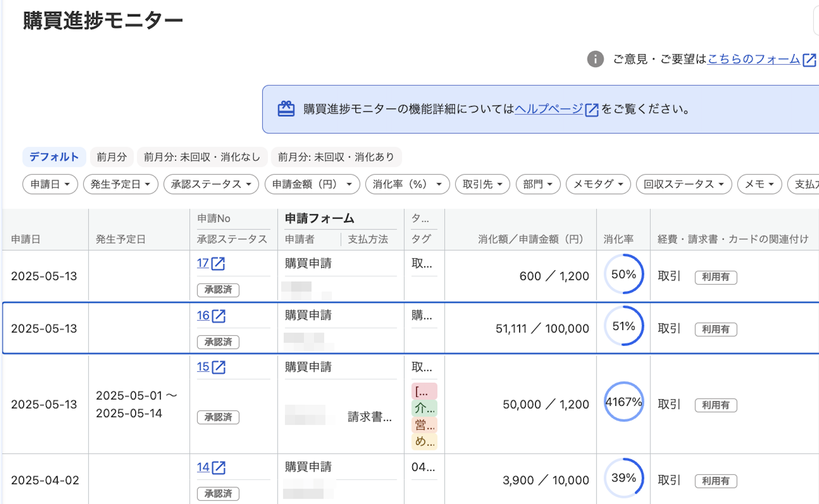This screenshot has height=504, width=819.
Task: Open the 申請日 filter dropdown
Action: (50, 184)
